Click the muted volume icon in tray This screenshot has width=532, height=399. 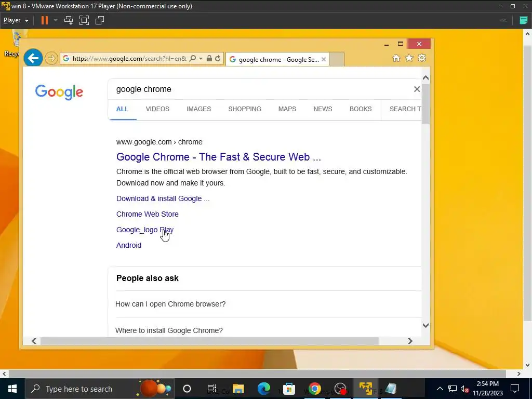(x=465, y=389)
